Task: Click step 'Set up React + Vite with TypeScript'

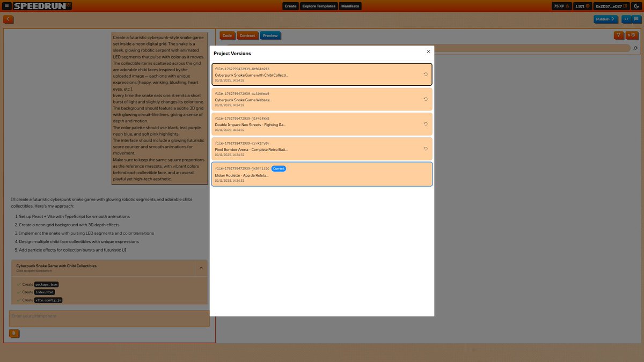Action: click(74, 217)
